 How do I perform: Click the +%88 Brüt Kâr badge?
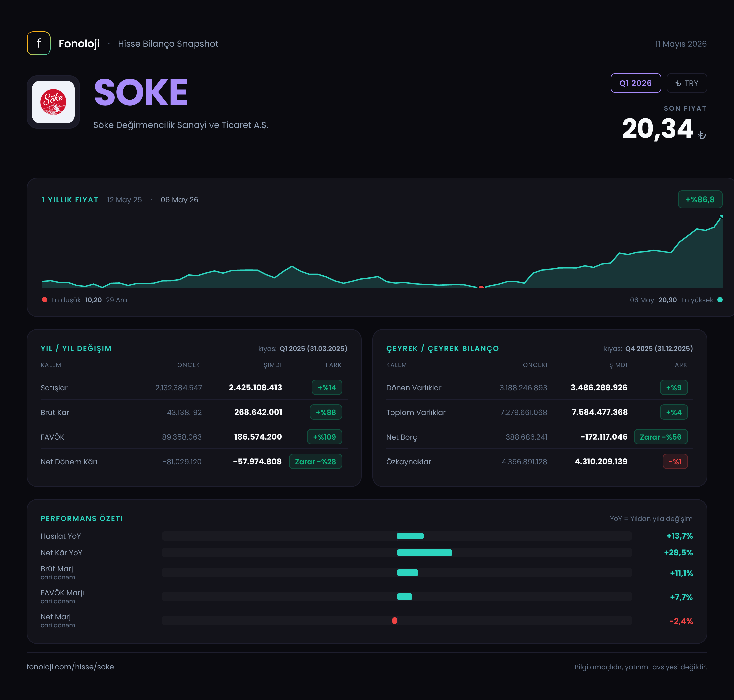coord(326,412)
